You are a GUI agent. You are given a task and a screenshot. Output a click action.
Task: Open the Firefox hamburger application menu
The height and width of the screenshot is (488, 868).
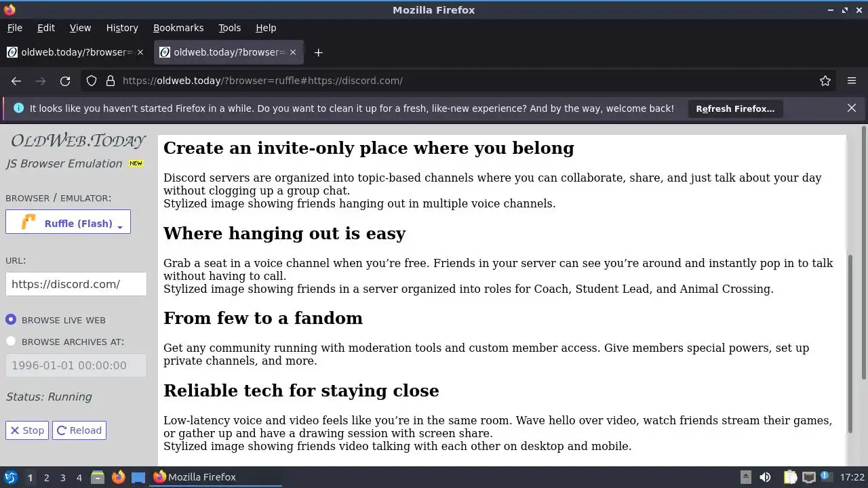pos(852,81)
